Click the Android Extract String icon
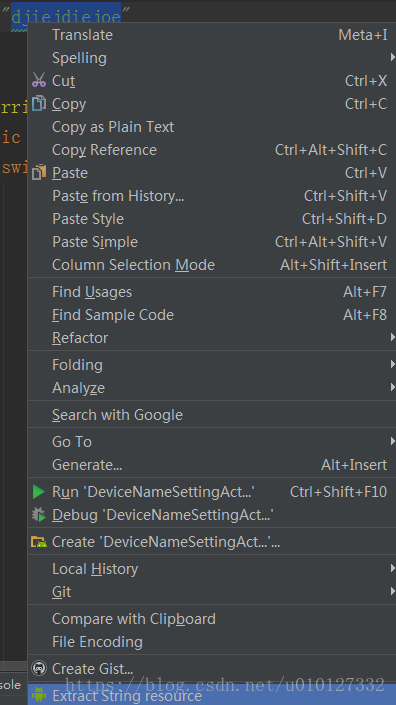The image size is (396, 705). tap(39, 696)
